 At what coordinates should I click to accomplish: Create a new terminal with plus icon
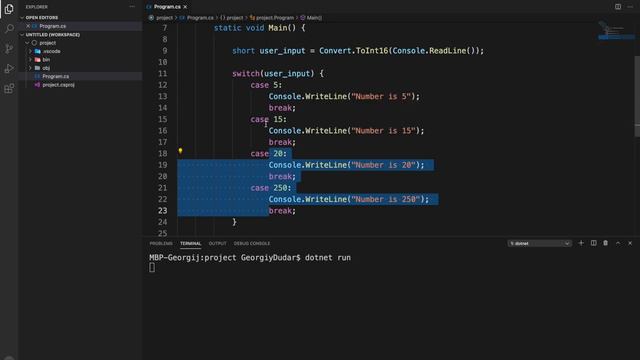point(581,243)
